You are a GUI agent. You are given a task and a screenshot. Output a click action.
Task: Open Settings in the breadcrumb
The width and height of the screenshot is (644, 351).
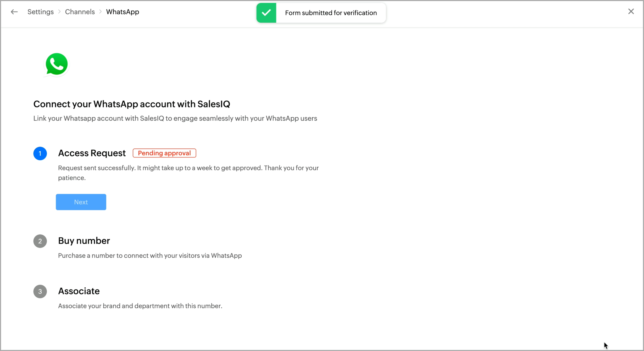pyautogui.click(x=41, y=12)
